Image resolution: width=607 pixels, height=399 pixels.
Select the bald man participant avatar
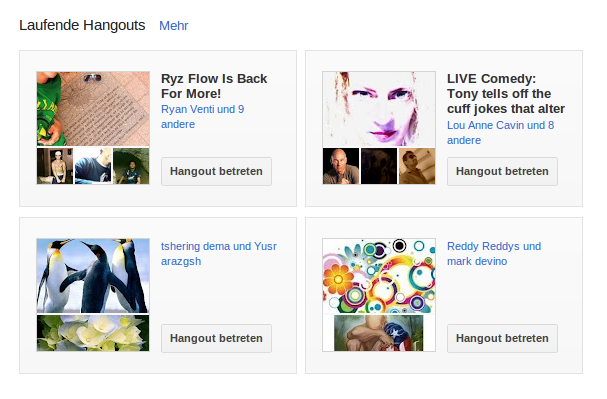pyautogui.click(x=341, y=166)
